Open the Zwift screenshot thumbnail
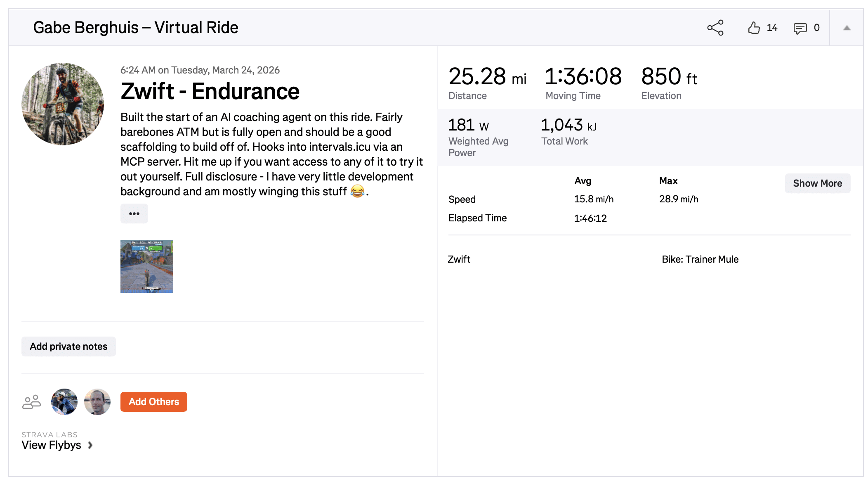The height and width of the screenshot is (484, 868). 147,266
